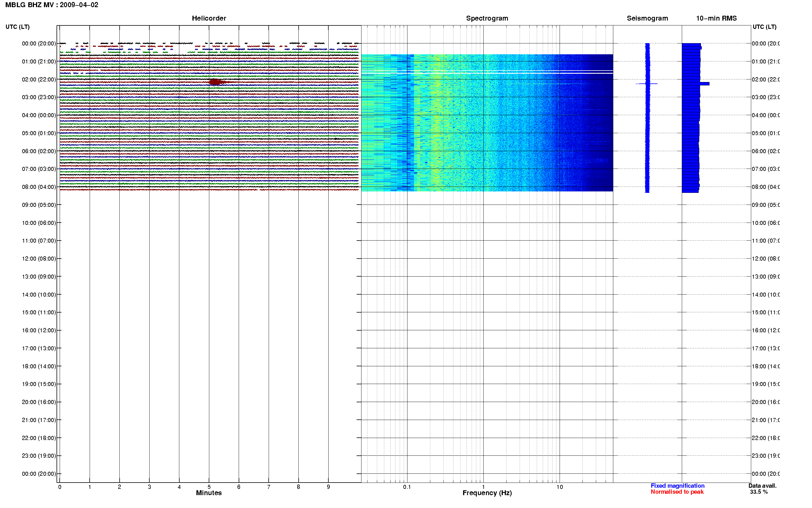Click the right-side '20:00 (16:0' time label

[x=766, y=402]
